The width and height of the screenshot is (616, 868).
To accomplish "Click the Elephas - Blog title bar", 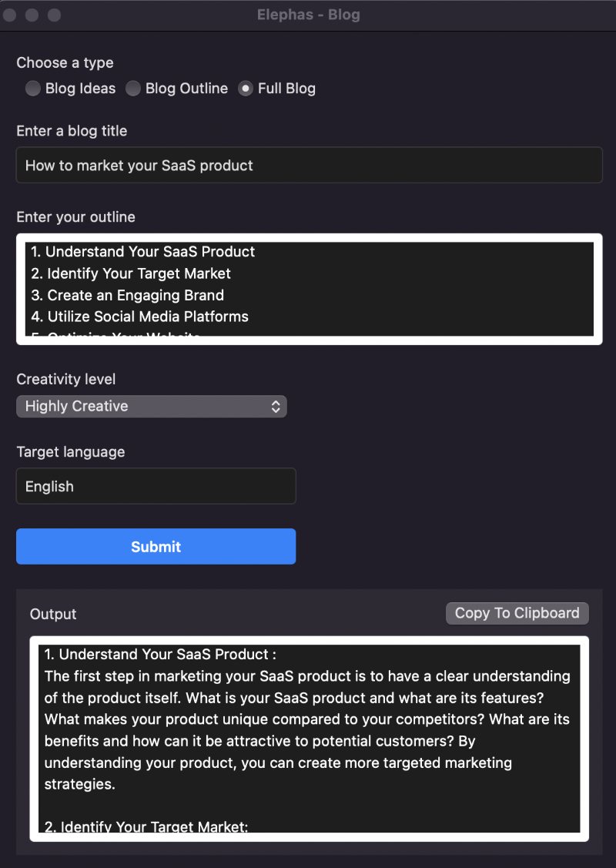I will coord(308,14).
